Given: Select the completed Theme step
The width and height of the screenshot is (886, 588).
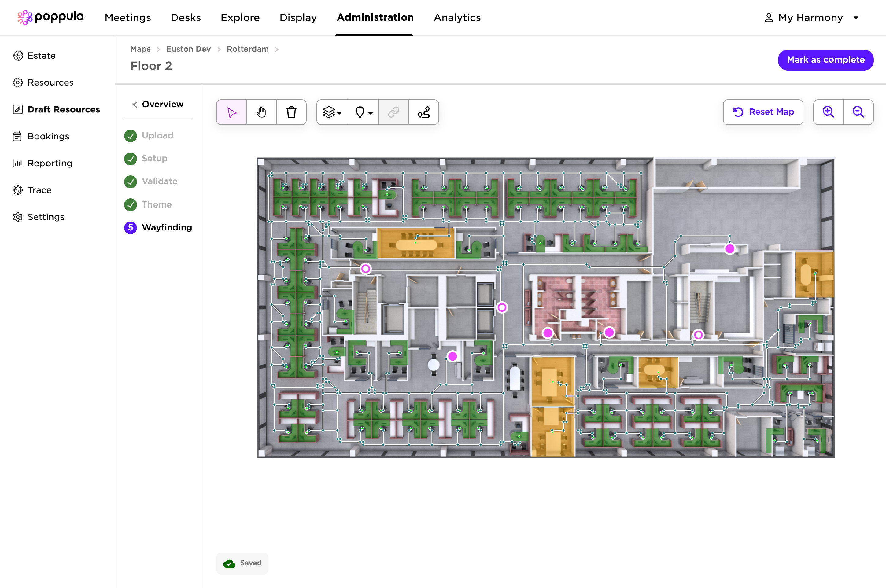Looking at the screenshot, I should pos(157,204).
